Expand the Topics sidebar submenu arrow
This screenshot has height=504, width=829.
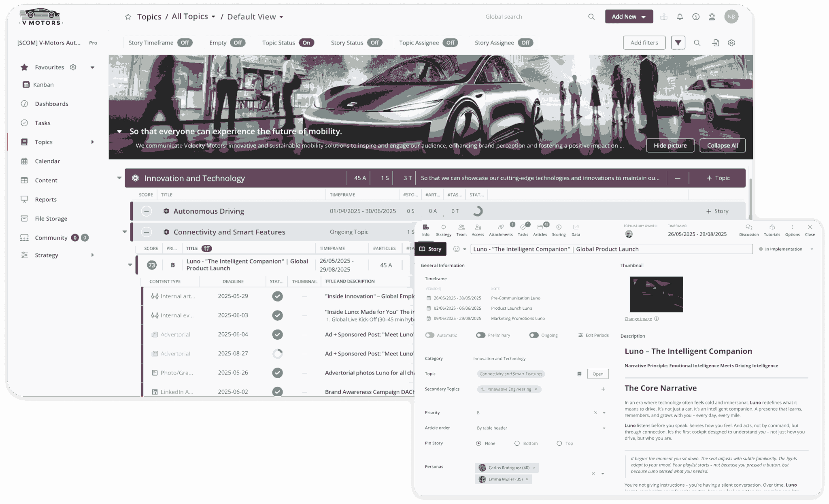tap(92, 142)
